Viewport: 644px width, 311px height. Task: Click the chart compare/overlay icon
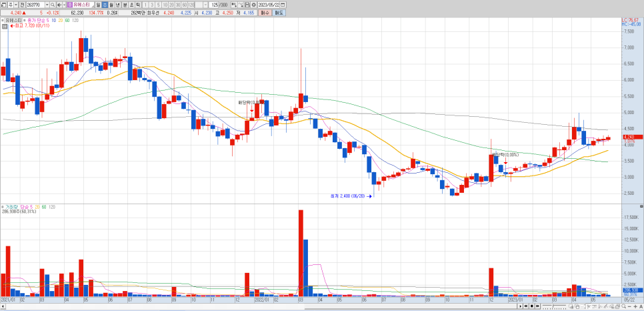(x=241, y=5)
